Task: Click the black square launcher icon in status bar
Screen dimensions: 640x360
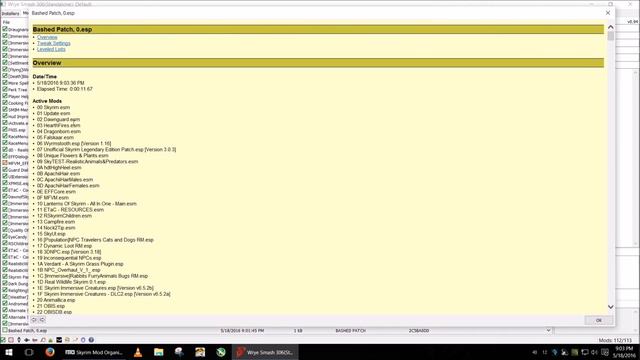Action: pos(59,340)
